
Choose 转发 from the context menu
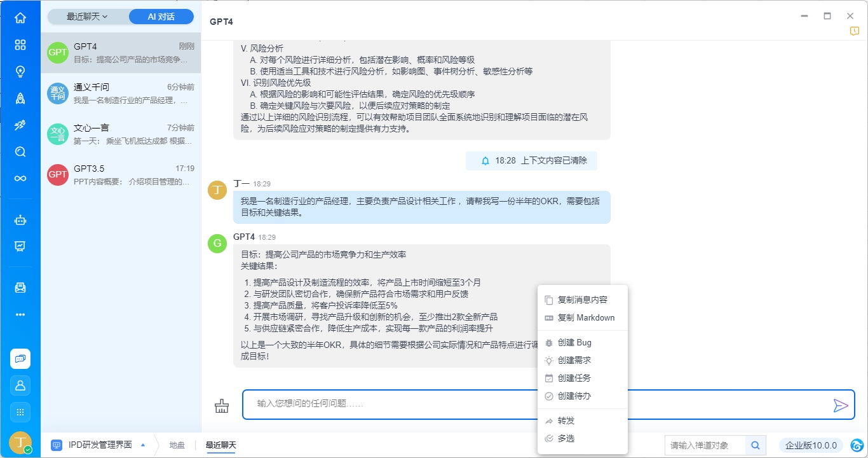coord(583,420)
